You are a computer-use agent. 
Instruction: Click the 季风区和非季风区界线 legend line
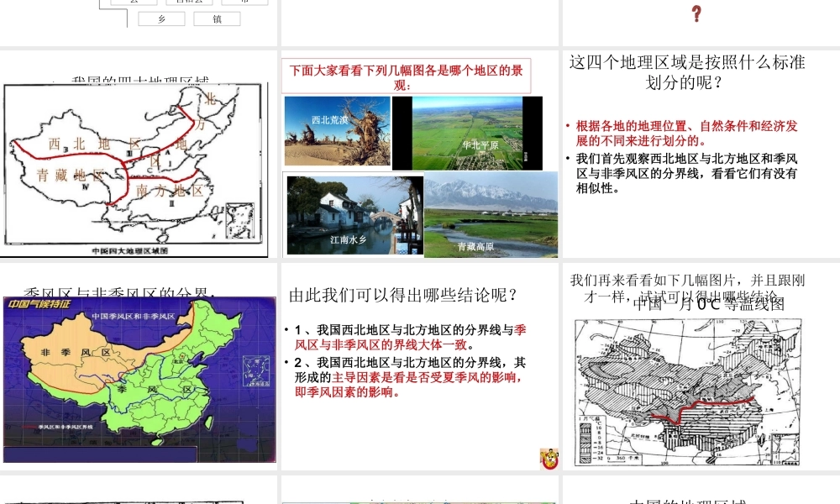pos(58,427)
